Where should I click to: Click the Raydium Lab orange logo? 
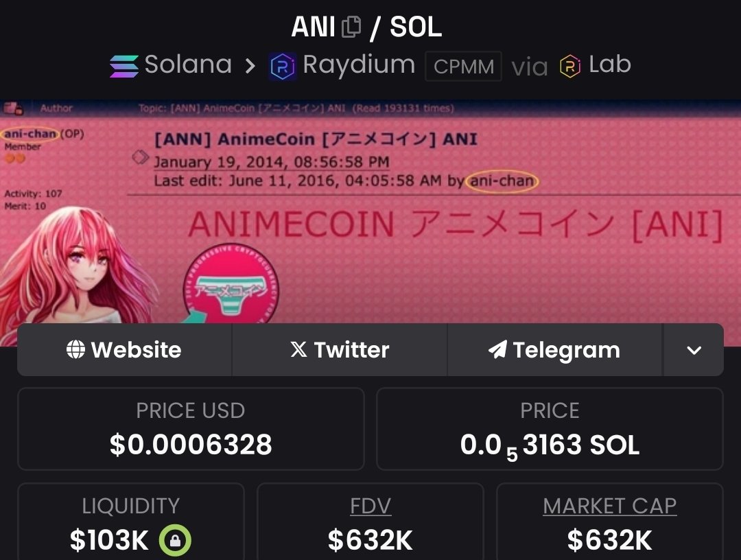[570, 66]
